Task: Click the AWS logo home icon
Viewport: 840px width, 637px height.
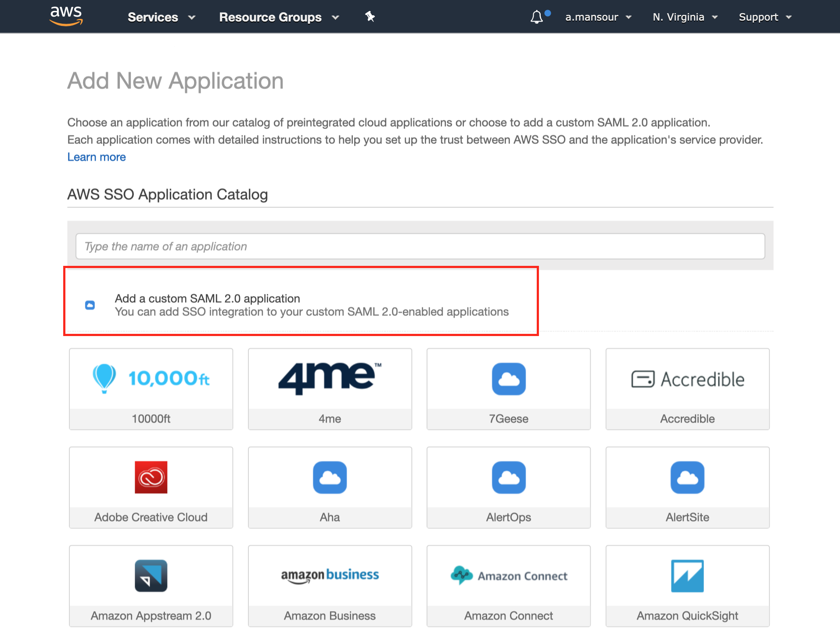Action: (66, 16)
